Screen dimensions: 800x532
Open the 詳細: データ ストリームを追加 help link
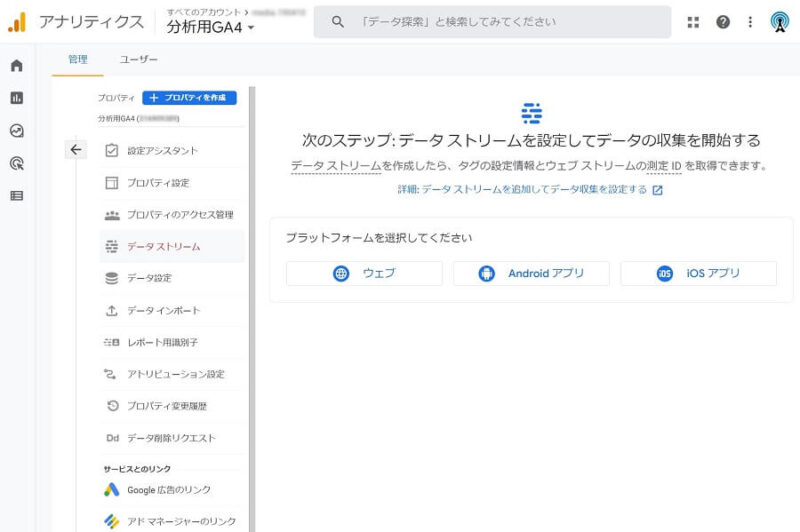click(522, 190)
